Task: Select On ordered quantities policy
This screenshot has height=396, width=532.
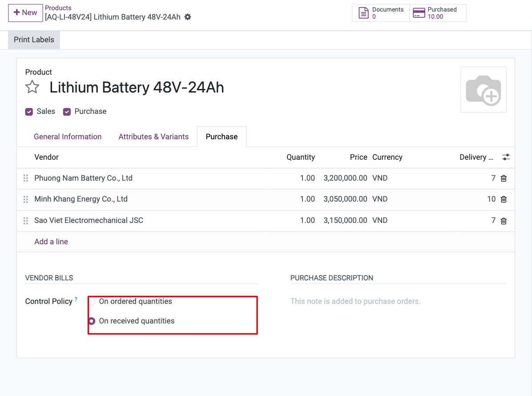Action: pyautogui.click(x=92, y=301)
